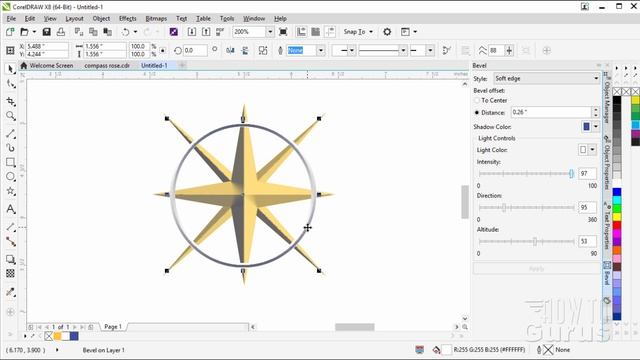640x360 pixels.
Task: Select the Artistic Media tool
Action: point(11,147)
